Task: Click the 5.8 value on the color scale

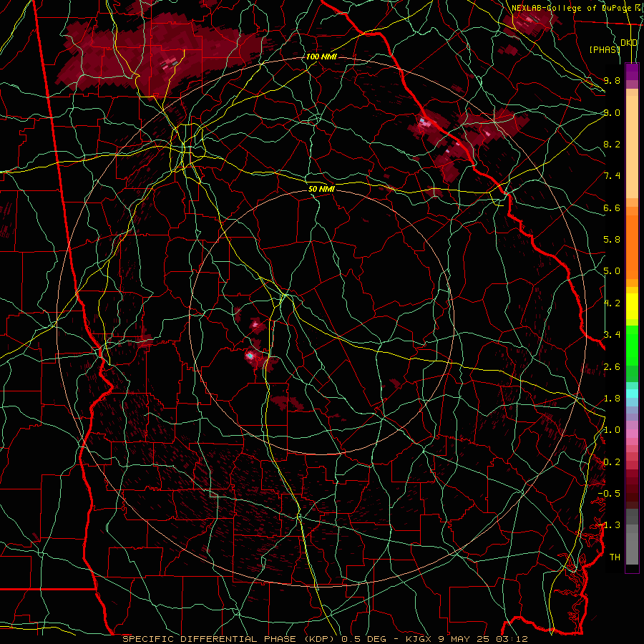Action: click(612, 240)
